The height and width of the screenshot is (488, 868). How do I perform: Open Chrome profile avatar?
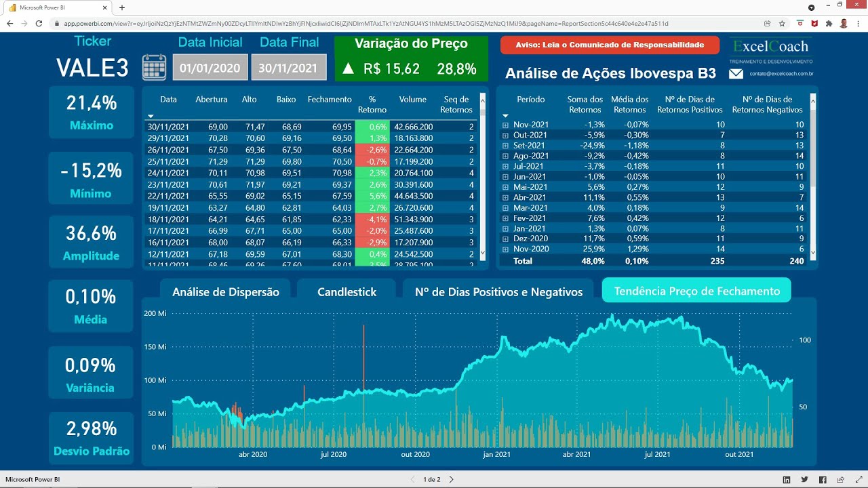[x=844, y=23]
